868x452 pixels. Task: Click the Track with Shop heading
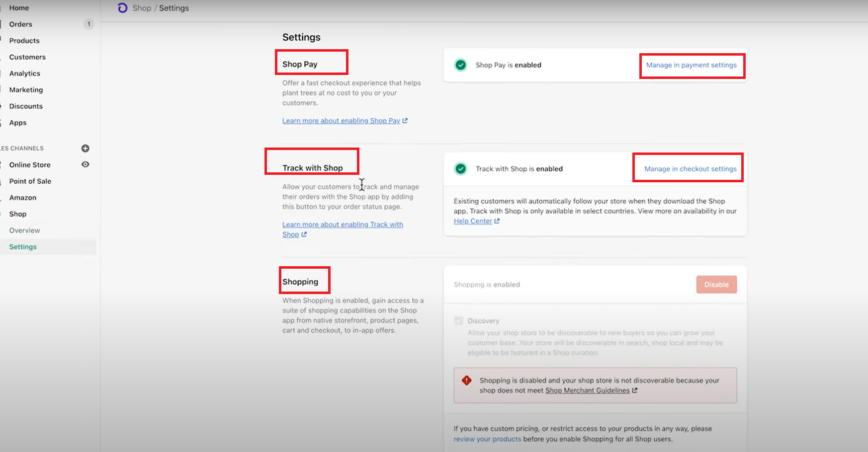[313, 168]
